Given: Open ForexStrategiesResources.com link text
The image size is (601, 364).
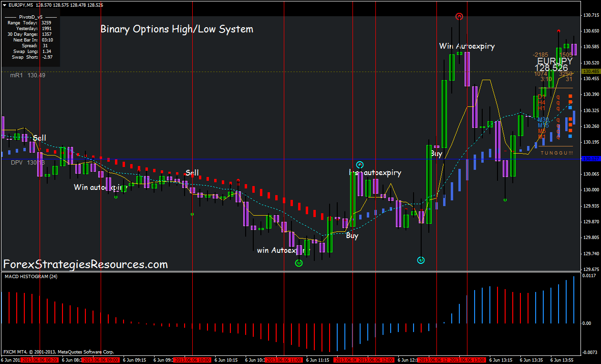Looking at the screenshot, I should coord(85,264).
